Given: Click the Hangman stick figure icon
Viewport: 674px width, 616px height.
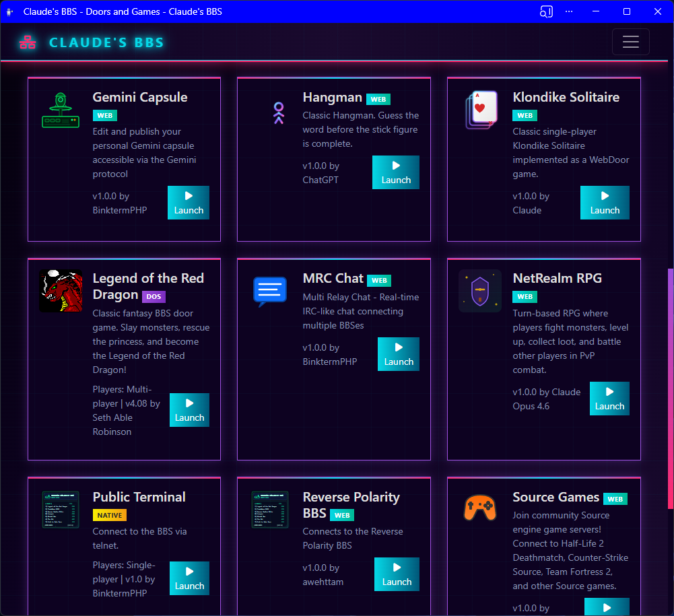Looking at the screenshot, I should (279, 113).
